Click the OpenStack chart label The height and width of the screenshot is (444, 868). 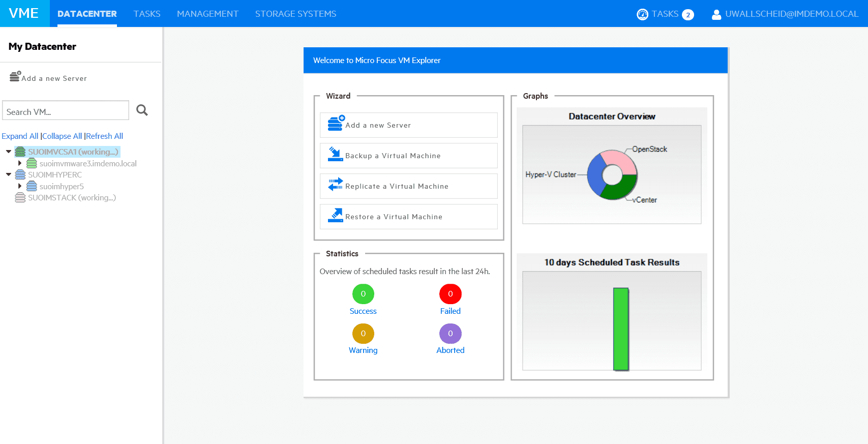coord(649,149)
